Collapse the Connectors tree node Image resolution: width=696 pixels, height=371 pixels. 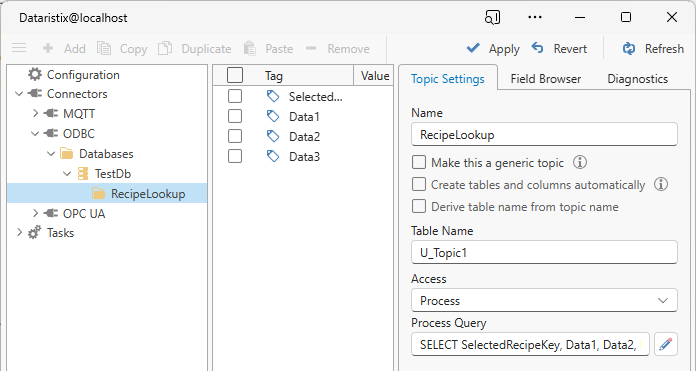click(19, 94)
